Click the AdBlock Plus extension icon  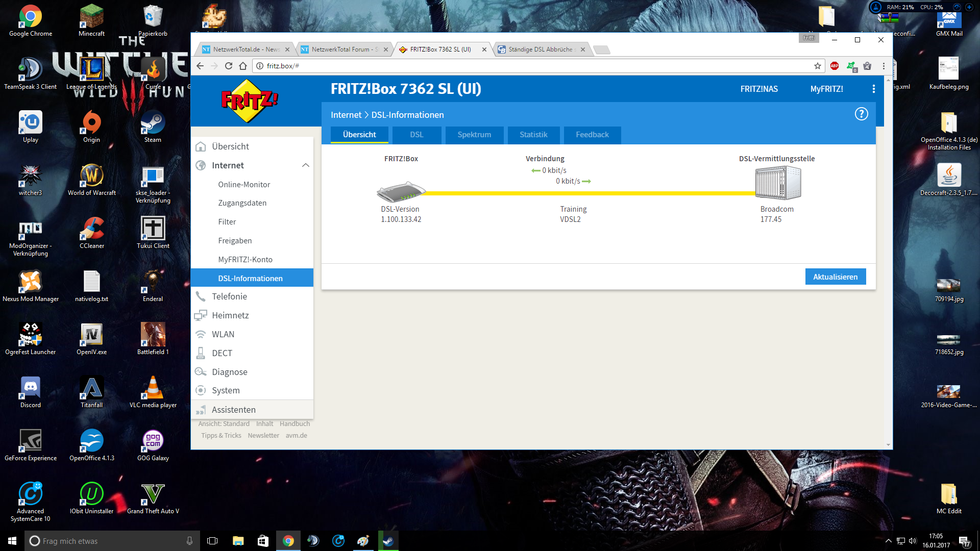click(x=835, y=66)
